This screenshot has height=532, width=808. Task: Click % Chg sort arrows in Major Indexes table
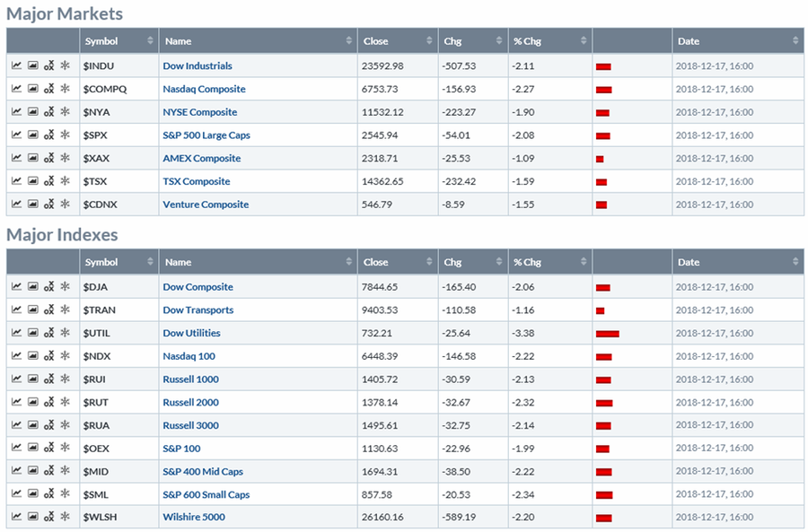(x=584, y=263)
